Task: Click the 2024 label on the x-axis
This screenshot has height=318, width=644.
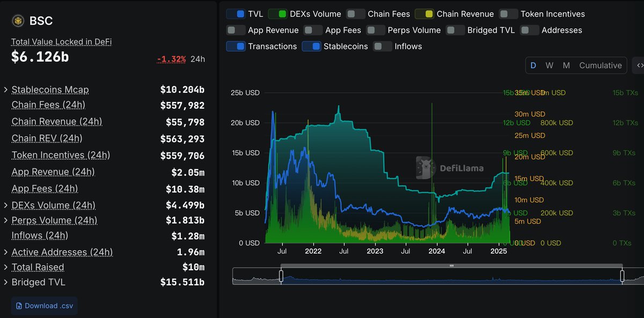Action: tap(437, 251)
